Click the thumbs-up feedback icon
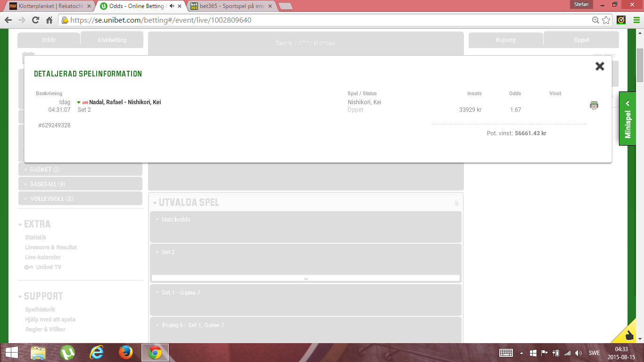This screenshot has width=644, height=362. (629, 335)
